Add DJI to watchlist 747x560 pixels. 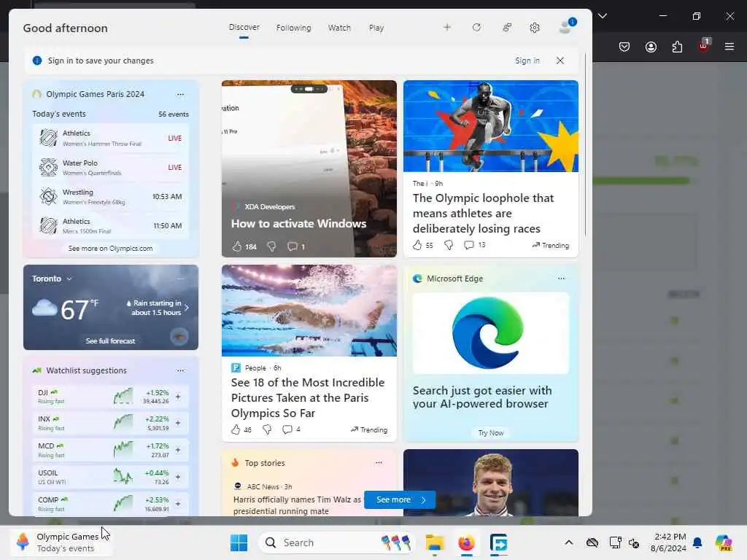click(178, 397)
